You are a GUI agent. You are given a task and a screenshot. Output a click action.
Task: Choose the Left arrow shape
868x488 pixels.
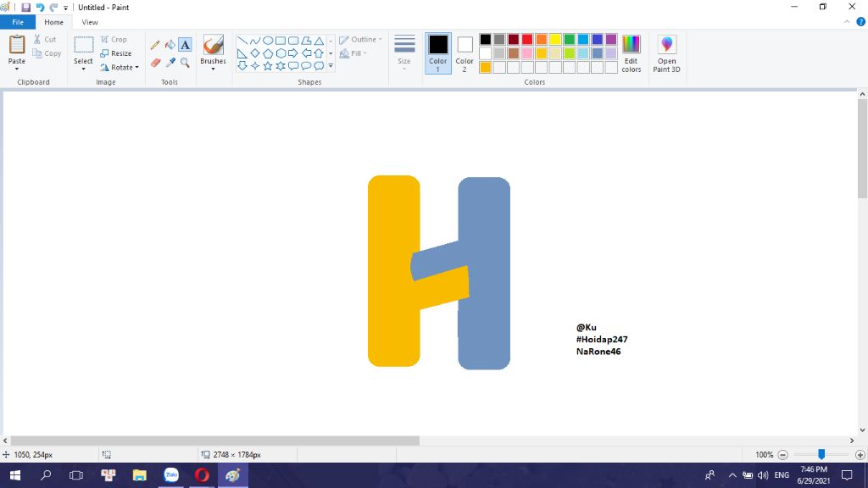306,53
